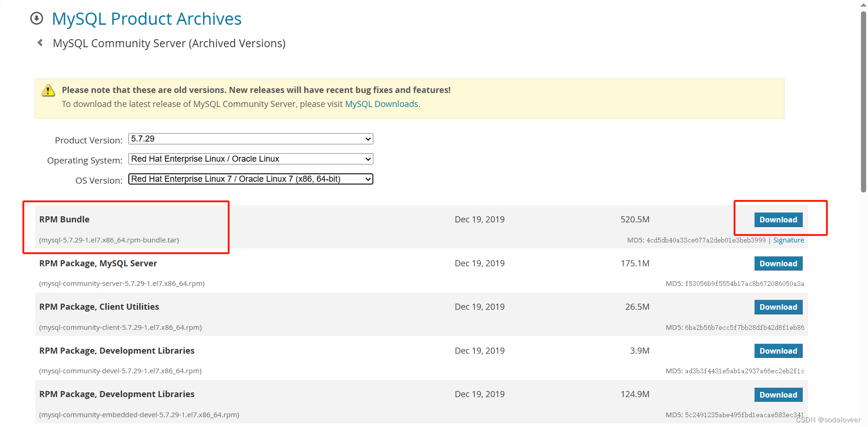The height and width of the screenshot is (427, 868).
Task: Click the MD5 hash of the MySQL Server package
Action: coord(744,284)
